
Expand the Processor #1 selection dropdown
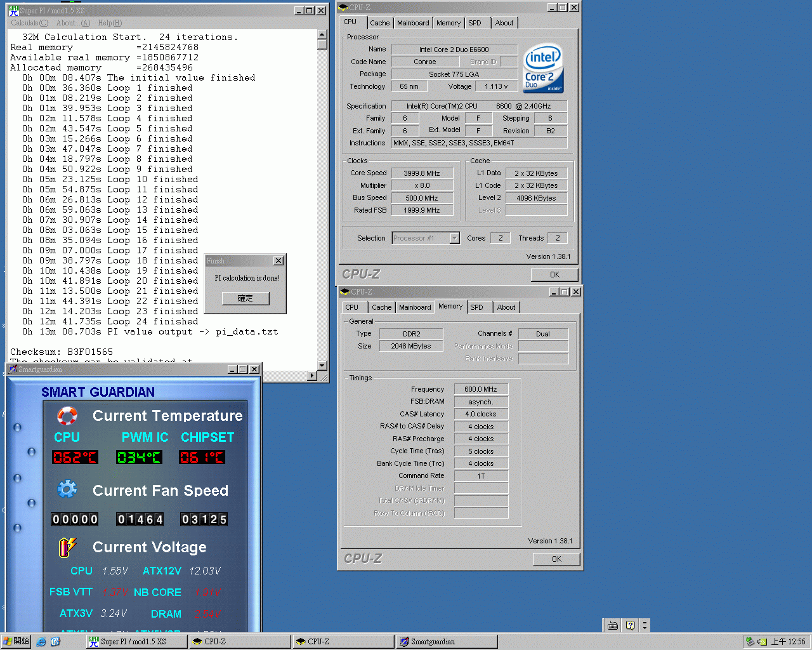[454, 238]
